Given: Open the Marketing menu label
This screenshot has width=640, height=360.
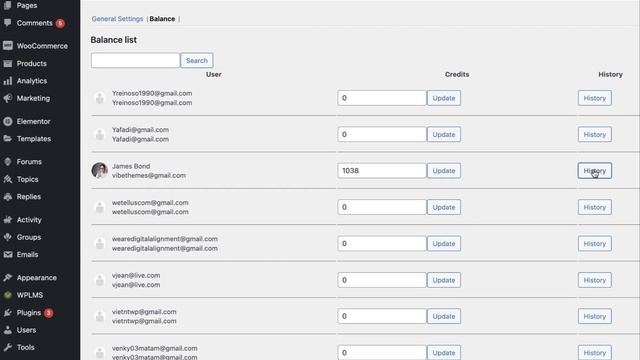Looking at the screenshot, I should tap(33, 98).
